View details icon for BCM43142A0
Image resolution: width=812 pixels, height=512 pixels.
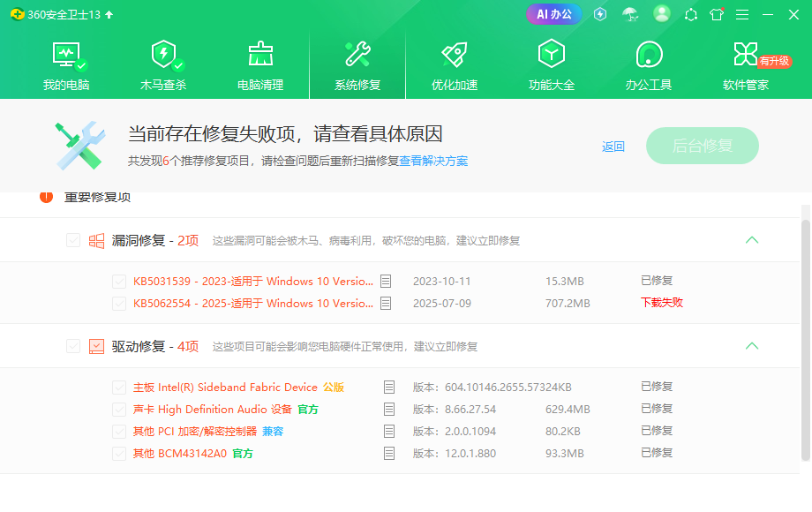point(389,454)
